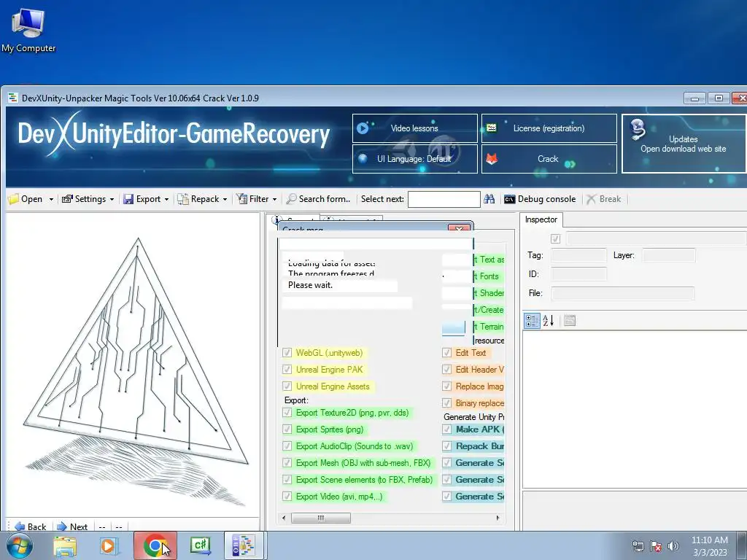Click the volume speaker tray icon

click(673, 545)
